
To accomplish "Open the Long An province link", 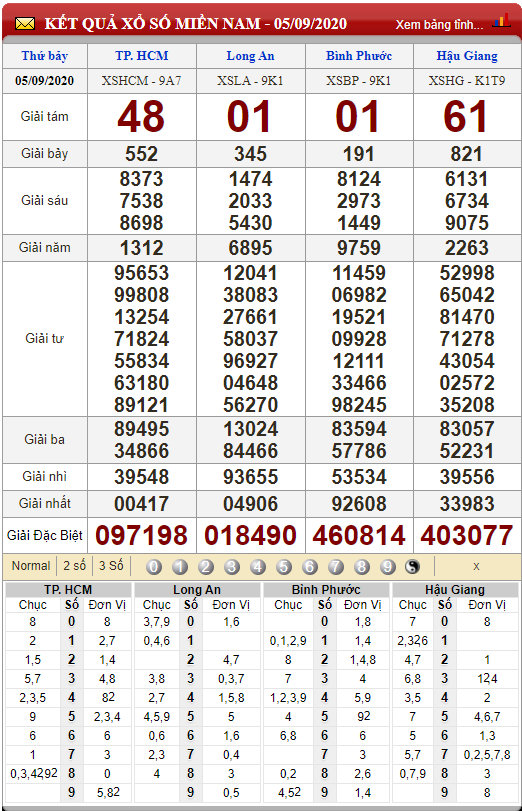I will (x=250, y=56).
